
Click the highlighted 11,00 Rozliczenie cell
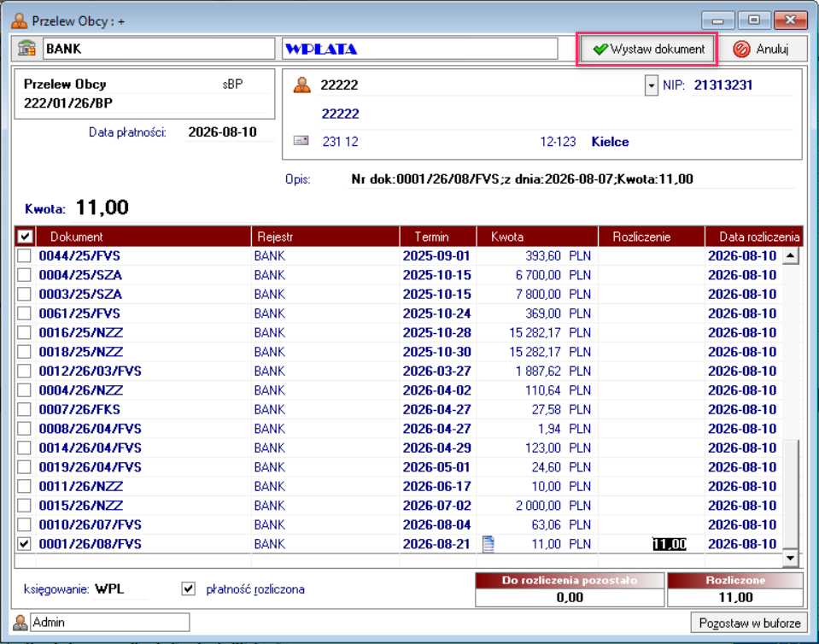tap(669, 544)
